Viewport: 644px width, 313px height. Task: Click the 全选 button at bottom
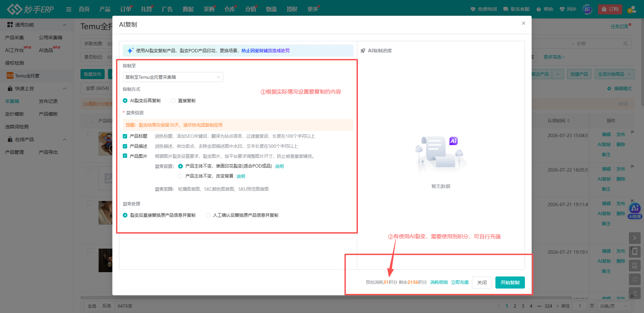tap(92, 306)
